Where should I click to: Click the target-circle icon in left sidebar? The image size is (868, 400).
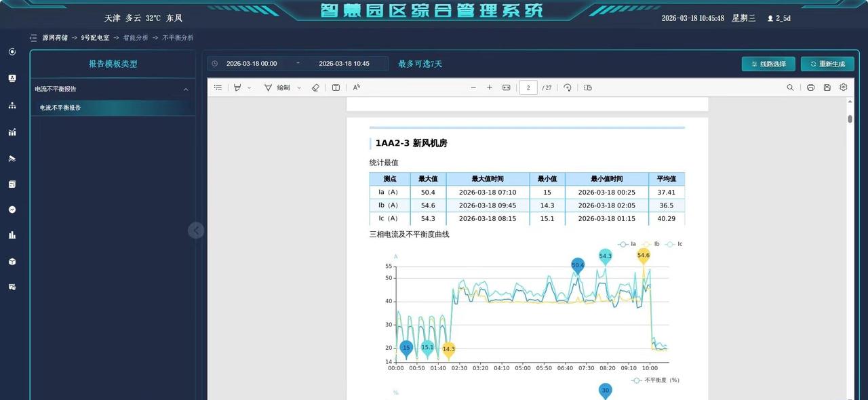12,52
